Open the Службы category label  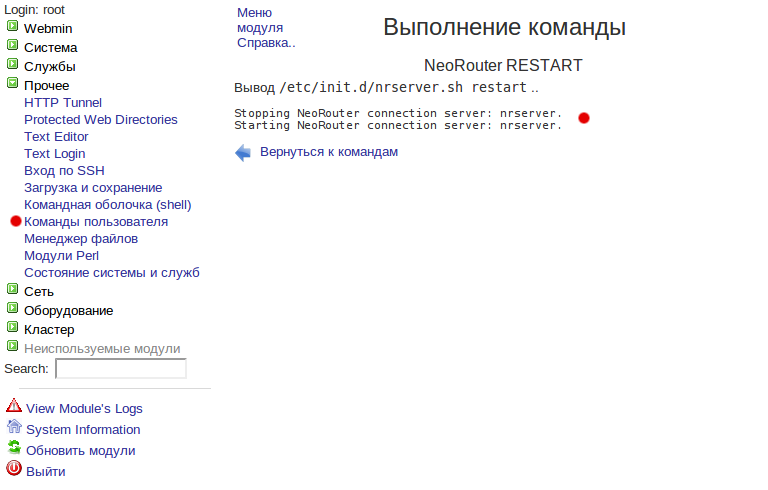[x=49, y=67]
